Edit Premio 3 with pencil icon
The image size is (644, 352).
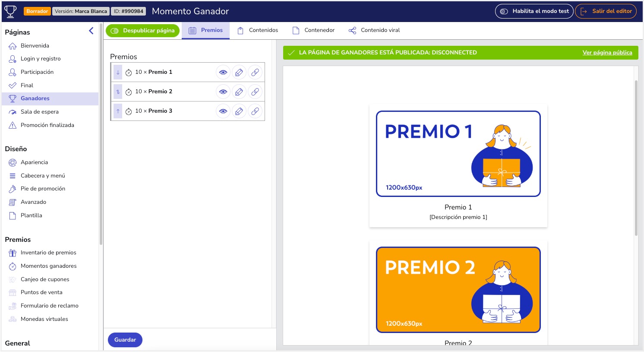pyautogui.click(x=239, y=111)
